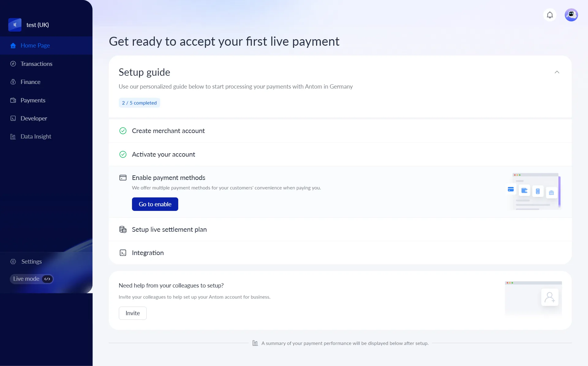Viewport: 588px width, 366px height.
Task: Click the Invite button
Action: pos(133,313)
